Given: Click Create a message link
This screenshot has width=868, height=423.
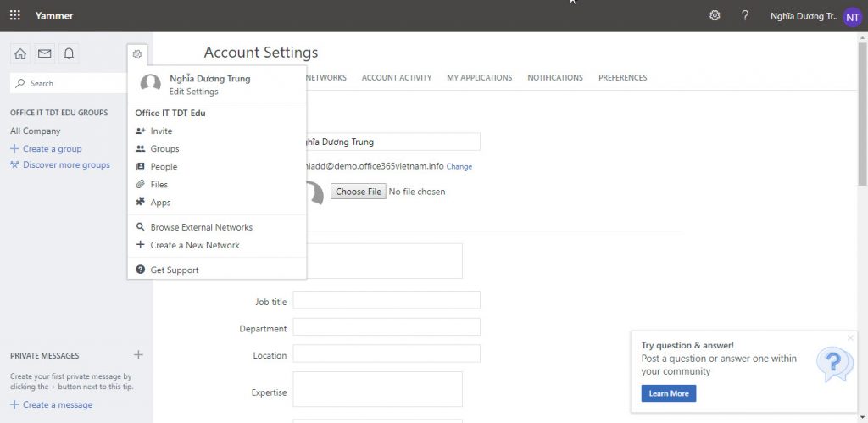Looking at the screenshot, I should (52, 404).
